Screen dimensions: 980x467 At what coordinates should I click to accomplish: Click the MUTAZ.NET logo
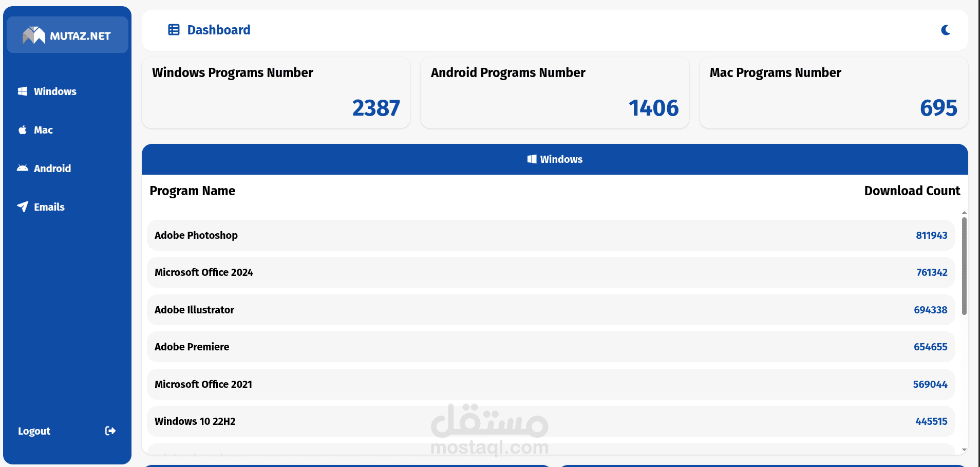(67, 35)
